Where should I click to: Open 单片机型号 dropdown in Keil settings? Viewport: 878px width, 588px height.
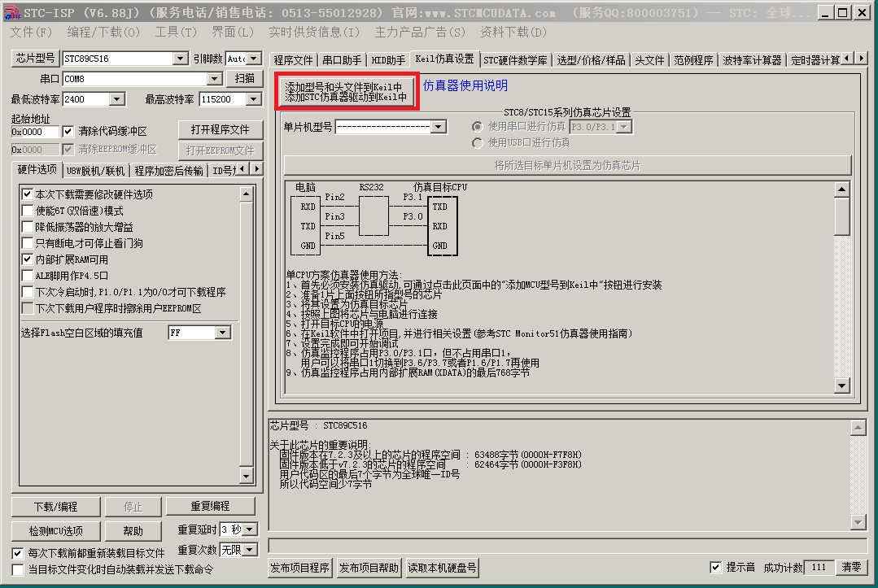(439, 127)
